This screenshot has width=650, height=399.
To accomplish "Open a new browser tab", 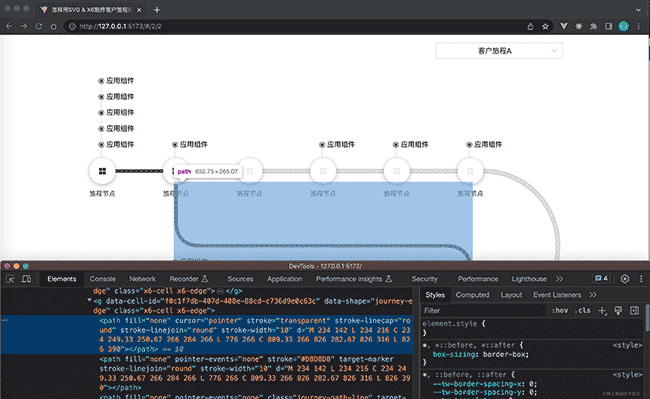I will [x=157, y=10].
